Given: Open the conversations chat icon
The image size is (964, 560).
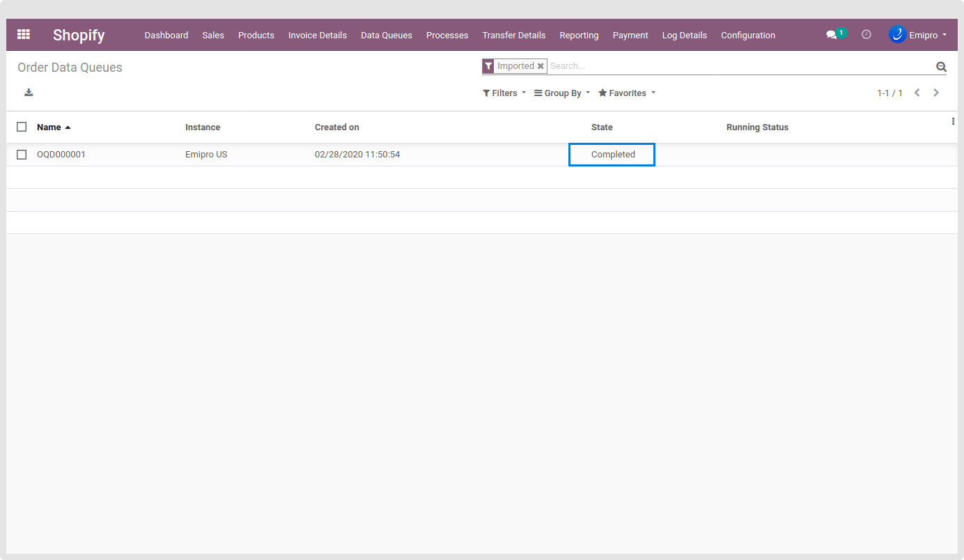Looking at the screenshot, I should pyautogui.click(x=831, y=35).
